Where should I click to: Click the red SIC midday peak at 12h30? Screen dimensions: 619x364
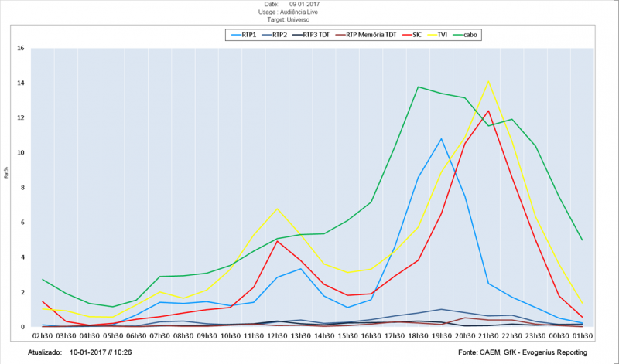click(277, 241)
